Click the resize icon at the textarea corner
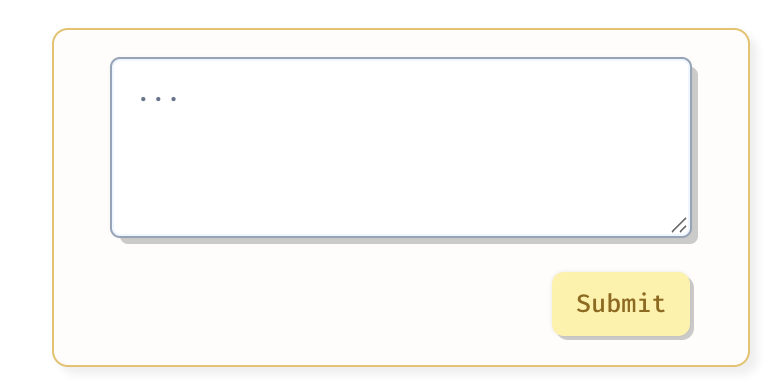 pos(679,225)
